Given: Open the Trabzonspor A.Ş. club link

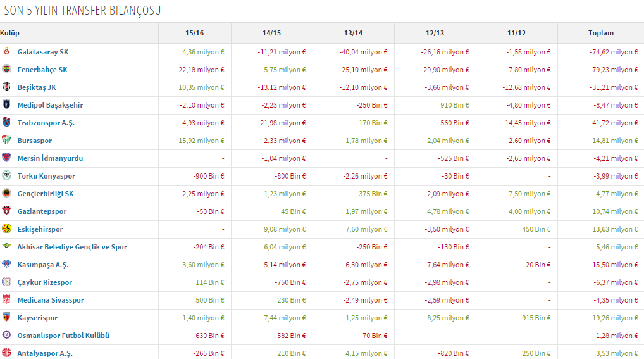Looking at the screenshot, I should pos(46,123).
